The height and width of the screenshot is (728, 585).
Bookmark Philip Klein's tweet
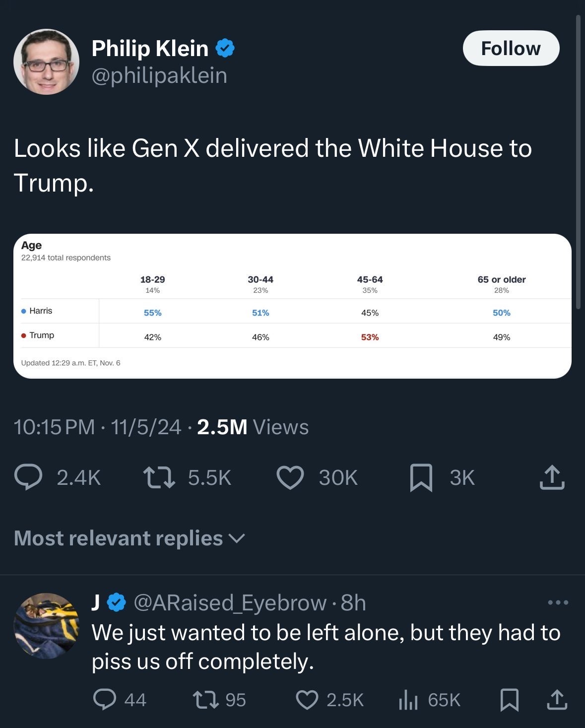pyautogui.click(x=421, y=478)
